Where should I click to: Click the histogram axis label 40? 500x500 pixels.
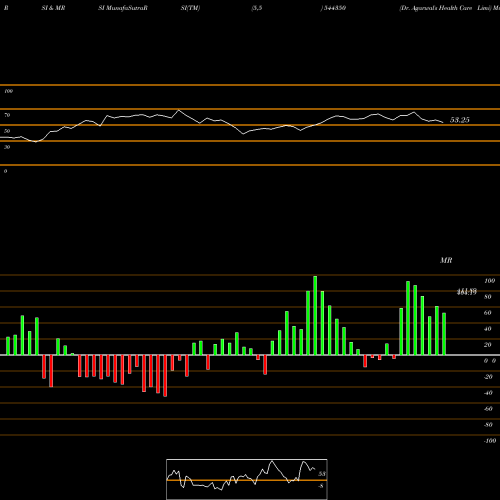point(488,329)
